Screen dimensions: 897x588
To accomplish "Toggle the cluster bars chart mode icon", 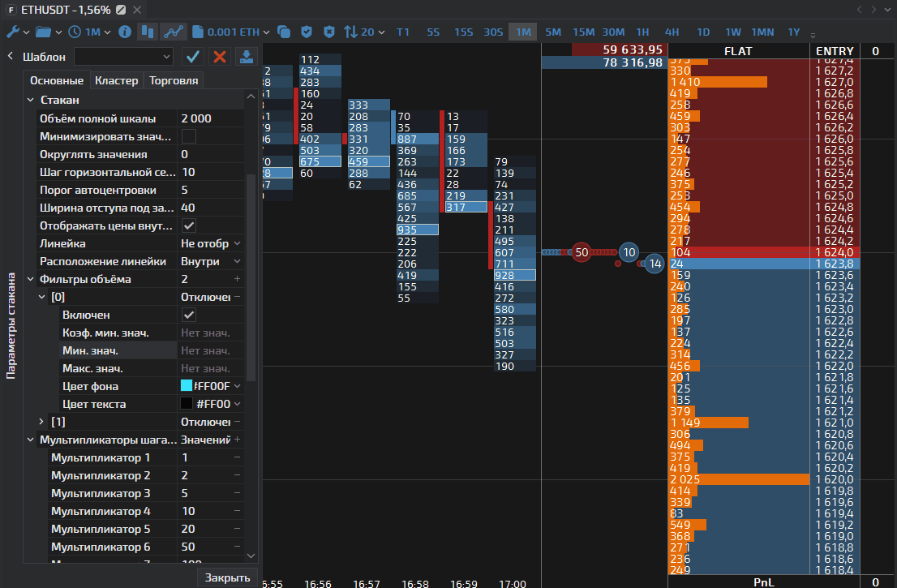I will pyautogui.click(x=148, y=32).
